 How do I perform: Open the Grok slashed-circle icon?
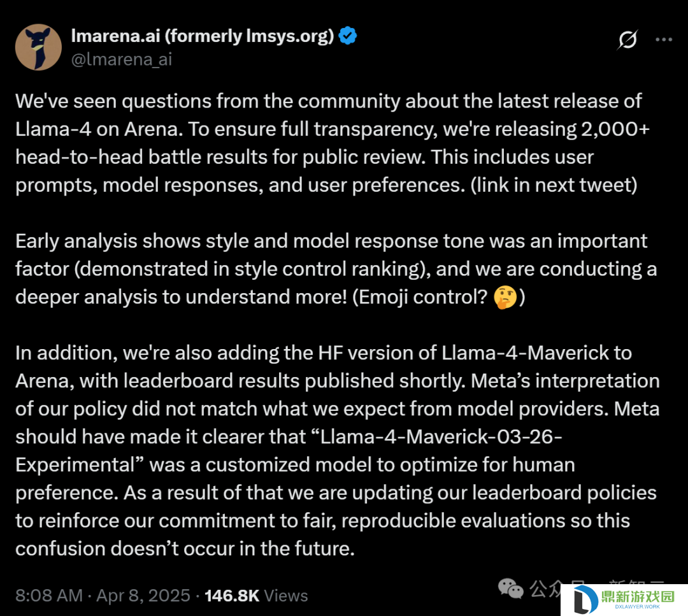pyautogui.click(x=627, y=39)
